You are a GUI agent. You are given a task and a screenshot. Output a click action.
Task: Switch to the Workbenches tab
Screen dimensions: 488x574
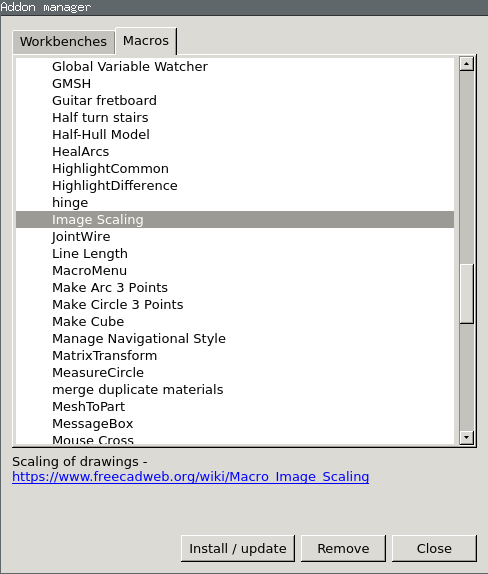click(x=63, y=42)
